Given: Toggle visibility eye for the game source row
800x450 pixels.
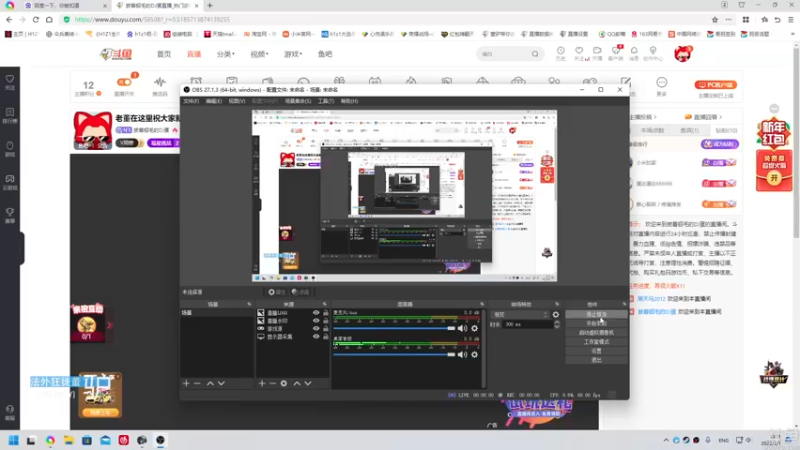Looking at the screenshot, I should pos(316,329).
